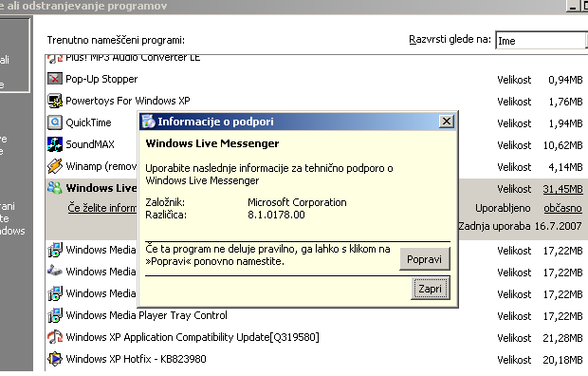Viewport: 588px width, 376px height.
Task: Click the Windows Live Messenger dialog heading
Action: coord(212,143)
